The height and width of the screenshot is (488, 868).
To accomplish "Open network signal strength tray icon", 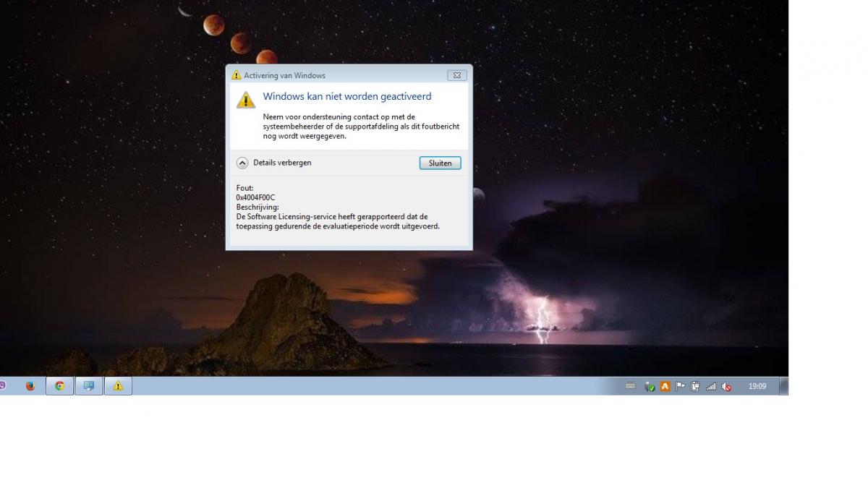I will [x=710, y=387].
